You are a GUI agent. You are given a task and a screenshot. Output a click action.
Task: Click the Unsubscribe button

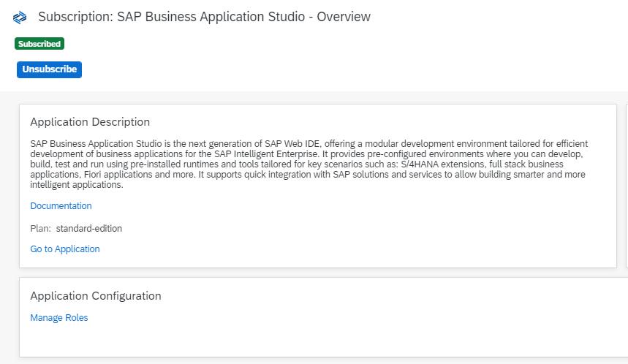tap(49, 69)
